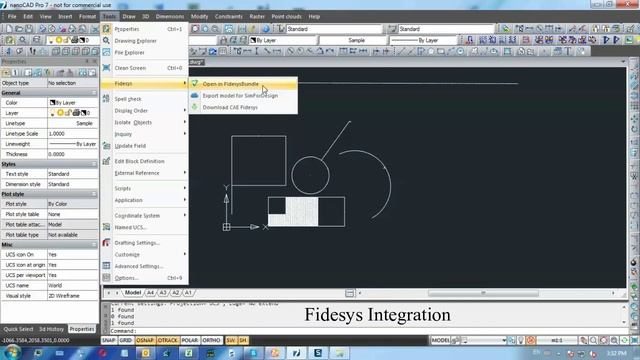
Task: Collapse the Styles section in Properties
Action: coord(94,164)
